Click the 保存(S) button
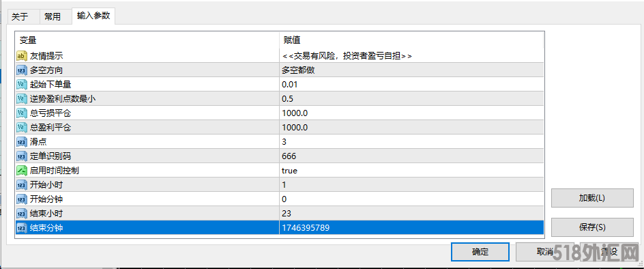Screen dimensions: 644x269 (x=592, y=227)
